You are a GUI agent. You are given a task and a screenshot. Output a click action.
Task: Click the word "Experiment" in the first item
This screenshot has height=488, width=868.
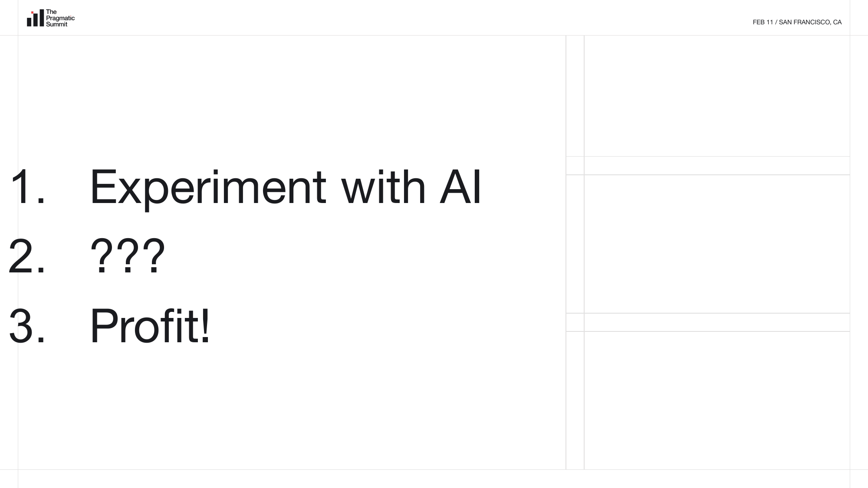207,187
